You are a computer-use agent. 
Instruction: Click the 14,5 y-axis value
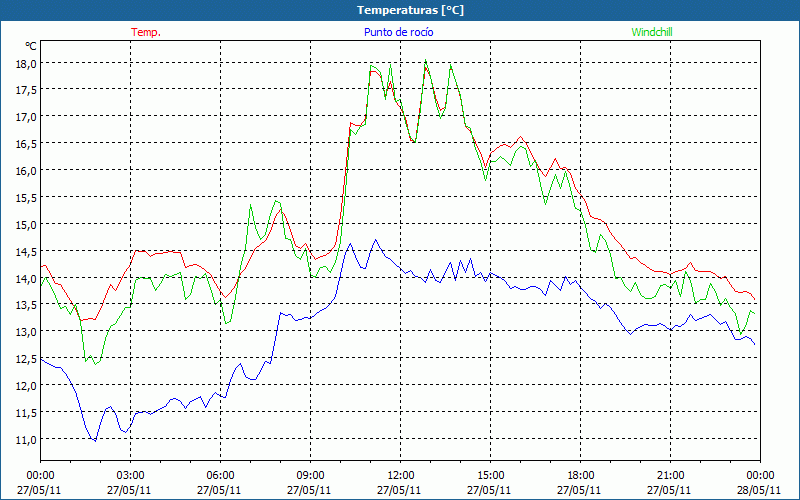point(27,252)
